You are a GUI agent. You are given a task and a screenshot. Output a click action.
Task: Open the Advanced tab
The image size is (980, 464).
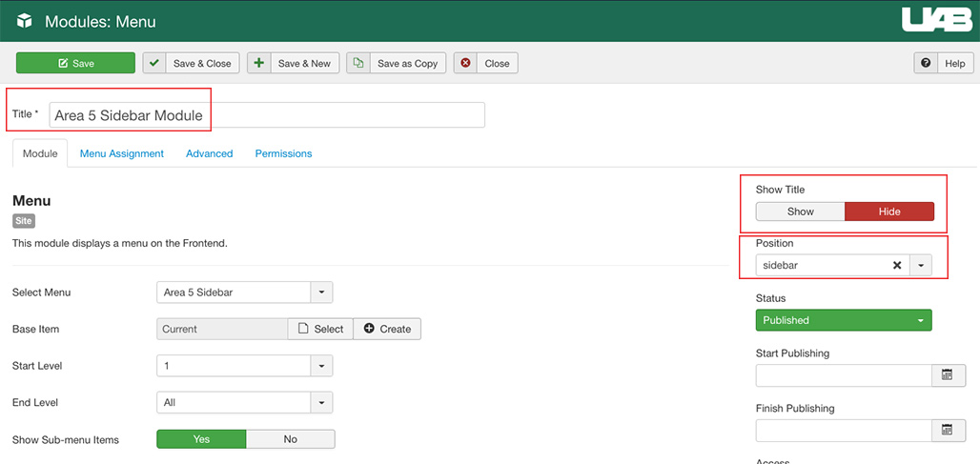click(x=209, y=153)
